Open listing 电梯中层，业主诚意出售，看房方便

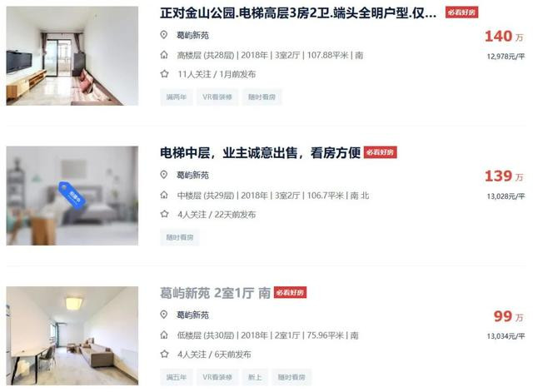[x=260, y=153]
